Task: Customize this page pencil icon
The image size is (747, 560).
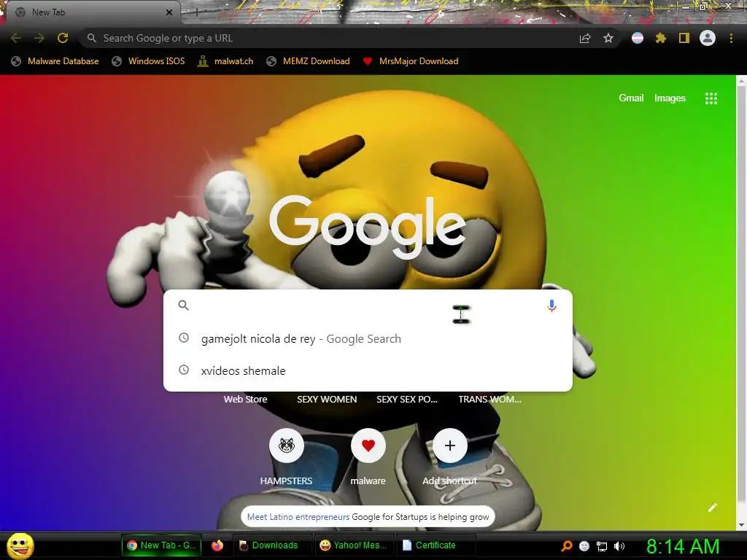Action: 712,507
